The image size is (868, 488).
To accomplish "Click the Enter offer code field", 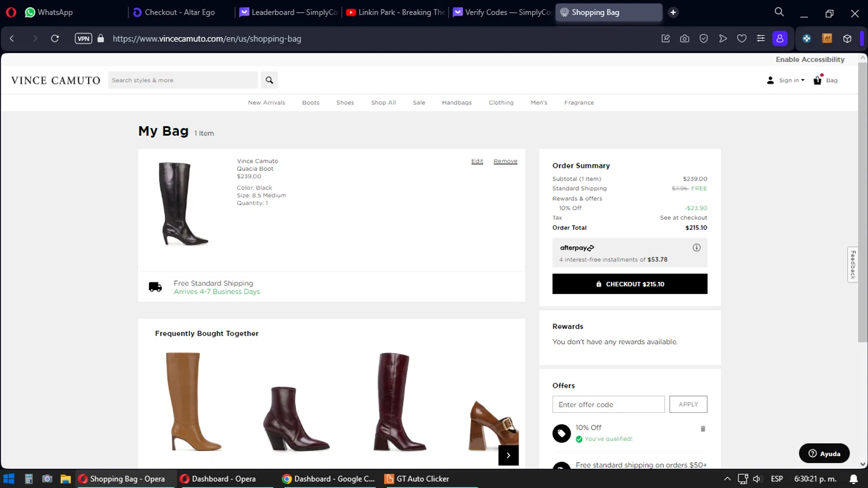I will coord(608,405).
